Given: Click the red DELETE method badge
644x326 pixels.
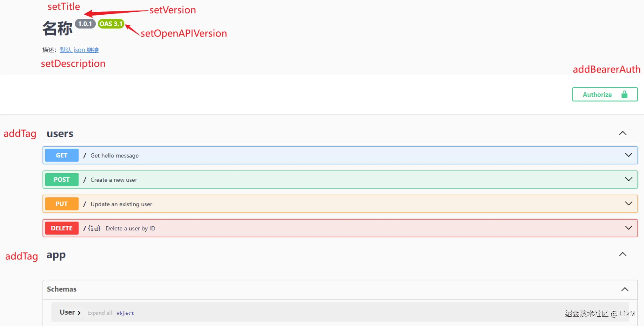Looking at the screenshot, I should (x=62, y=228).
